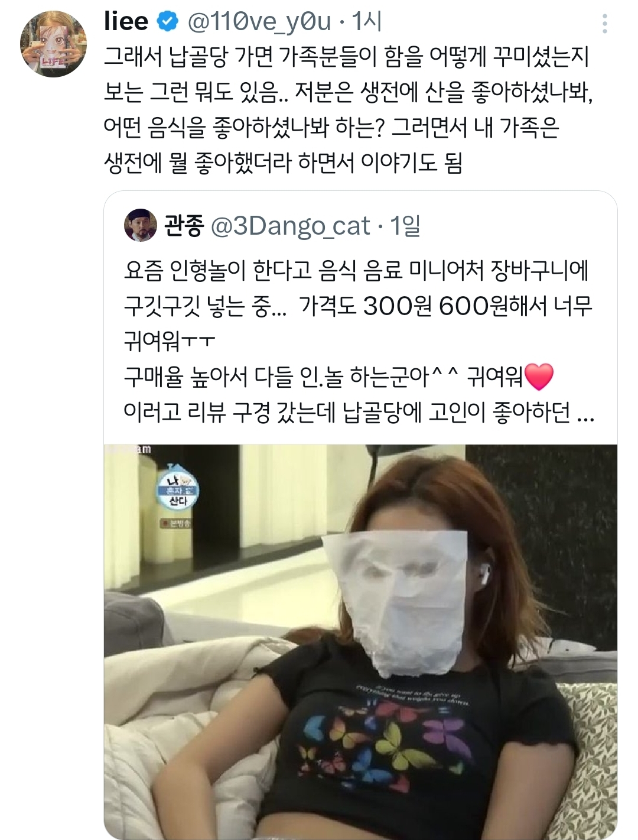Click the last line of liee's tweet

[283, 163]
